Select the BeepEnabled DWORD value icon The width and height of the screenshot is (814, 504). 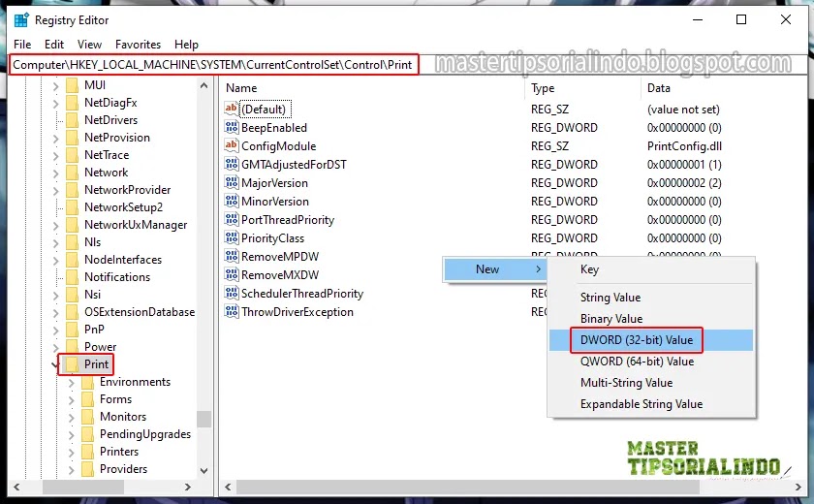coord(231,127)
